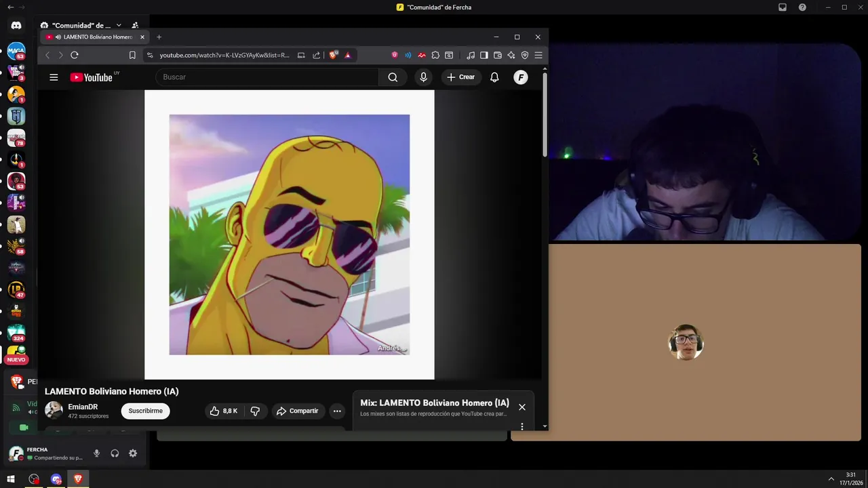868x488 pixels.
Task: Close the LAMENTO Boliviano Homero tab
Action: tap(142, 37)
